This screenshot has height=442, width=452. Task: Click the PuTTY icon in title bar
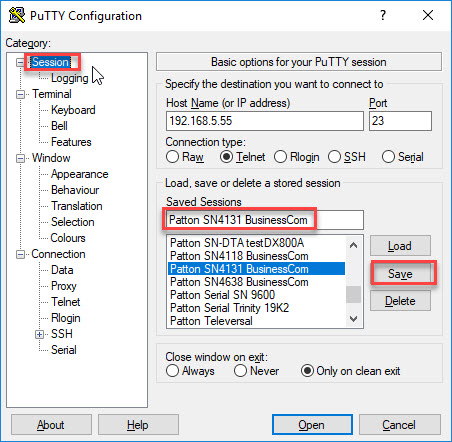click(17, 15)
